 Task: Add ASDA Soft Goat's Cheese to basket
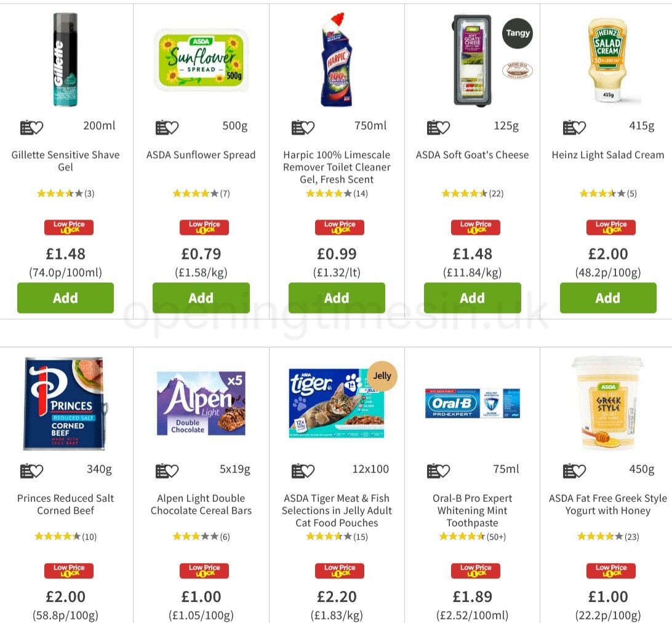[x=472, y=298]
